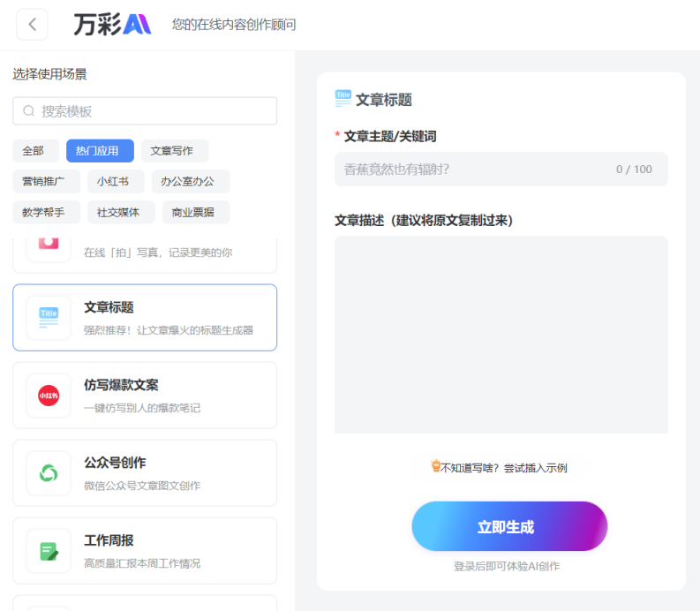Click the green 公众号创作 icon
700x611 pixels.
pos(49,473)
